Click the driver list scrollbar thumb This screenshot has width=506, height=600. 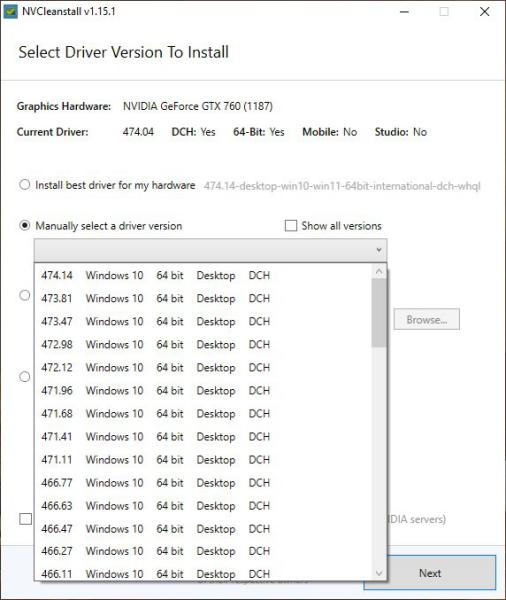point(379,313)
